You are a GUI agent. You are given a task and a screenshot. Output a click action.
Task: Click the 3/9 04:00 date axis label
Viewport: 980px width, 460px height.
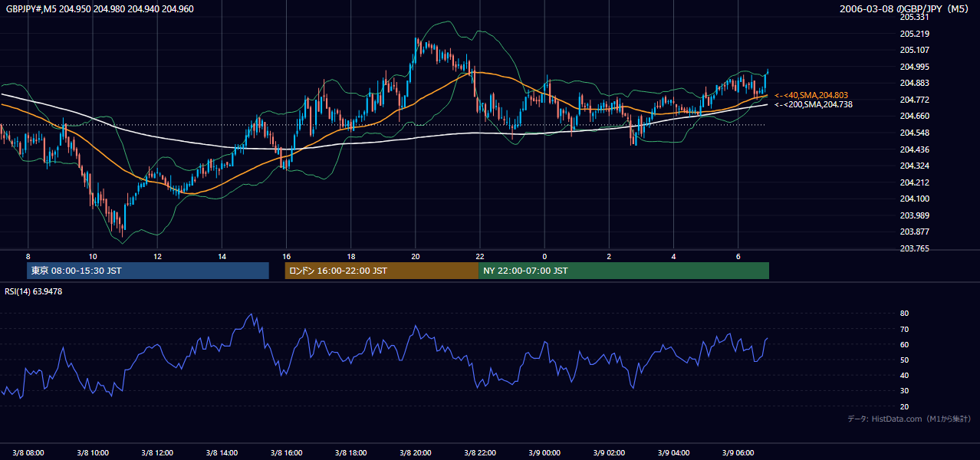click(673, 452)
